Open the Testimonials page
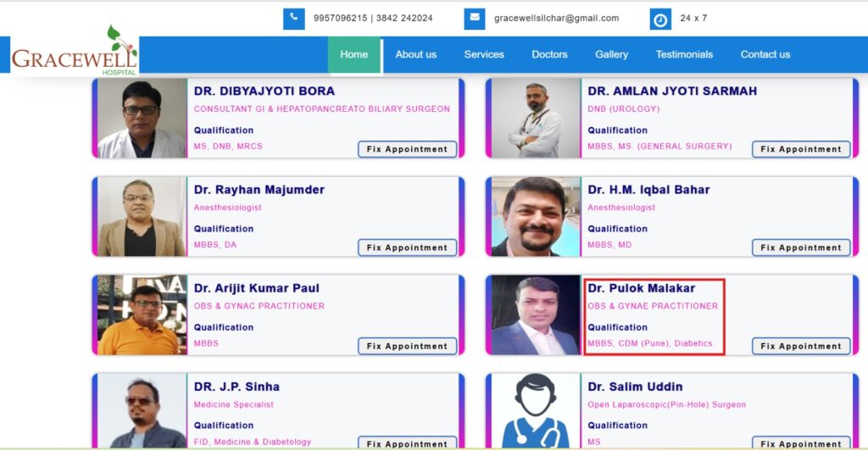 (684, 55)
